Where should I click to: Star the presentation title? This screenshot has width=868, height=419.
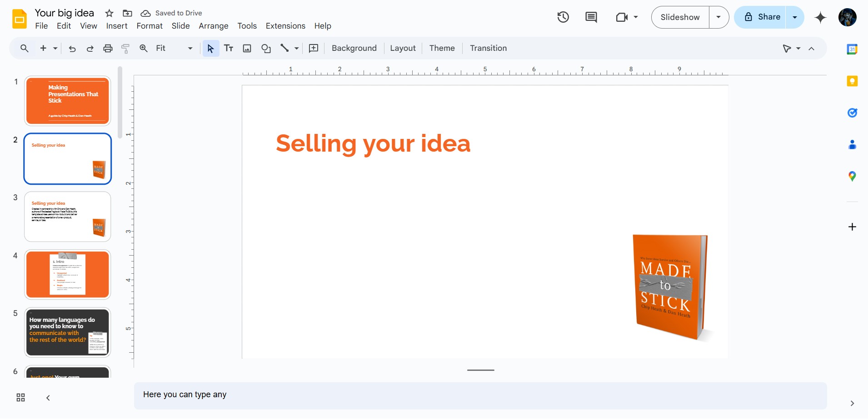coord(109,13)
